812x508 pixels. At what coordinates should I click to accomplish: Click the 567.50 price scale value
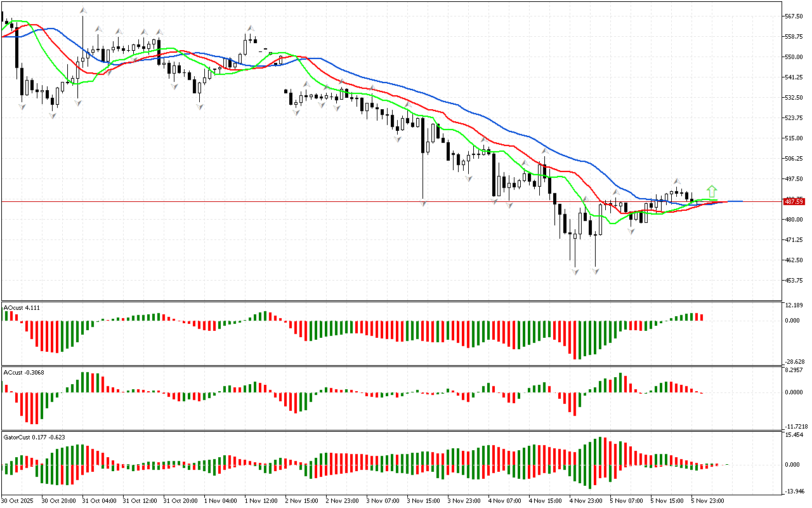pos(794,17)
